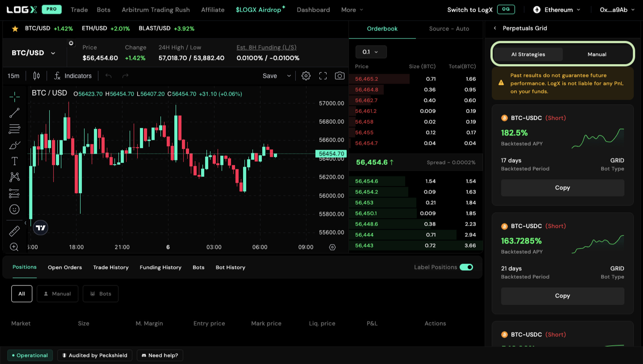The height and width of the screenshot is (364, 643).
Task: Switch to the Funding History tab
Action: point(160,268)
